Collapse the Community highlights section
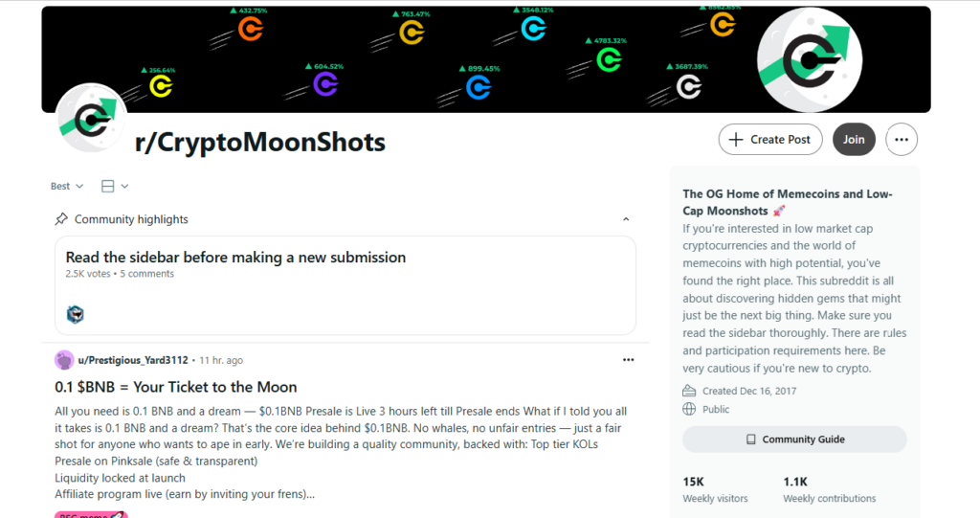The image size is (980, 518). pyautogui.click(x=626, y=219)
